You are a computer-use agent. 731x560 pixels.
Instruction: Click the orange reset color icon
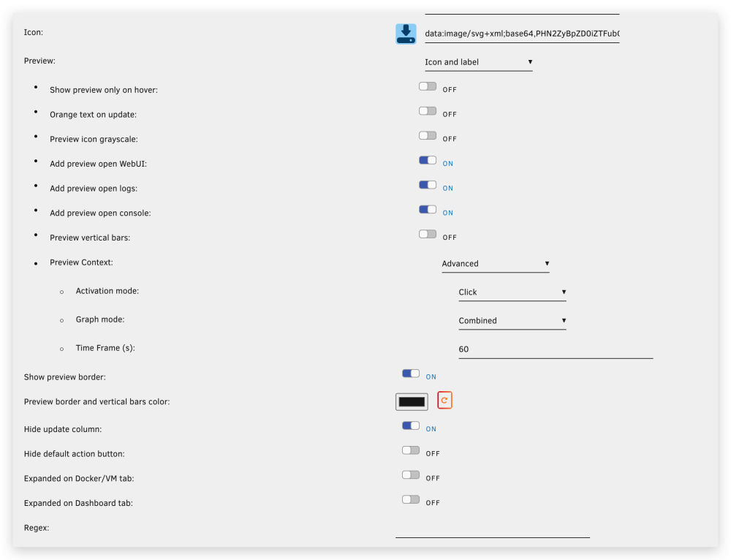[x=444, y=400]
